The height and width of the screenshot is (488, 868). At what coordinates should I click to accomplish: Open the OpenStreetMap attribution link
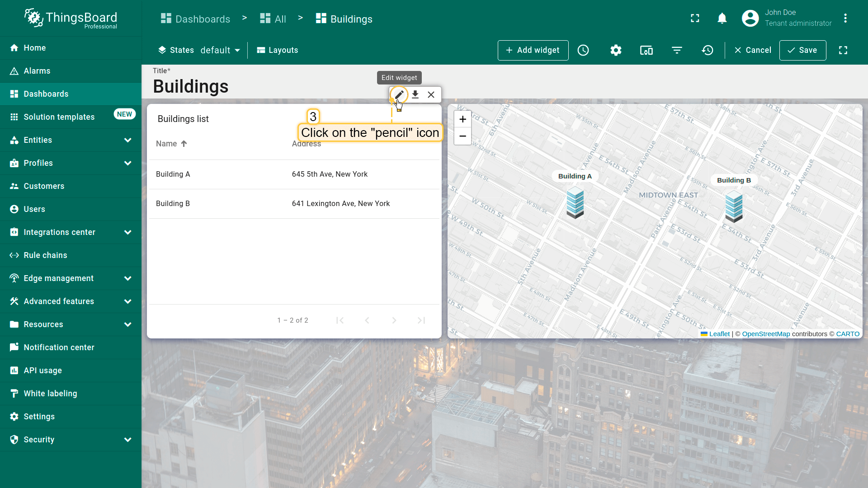click(766, 334)
